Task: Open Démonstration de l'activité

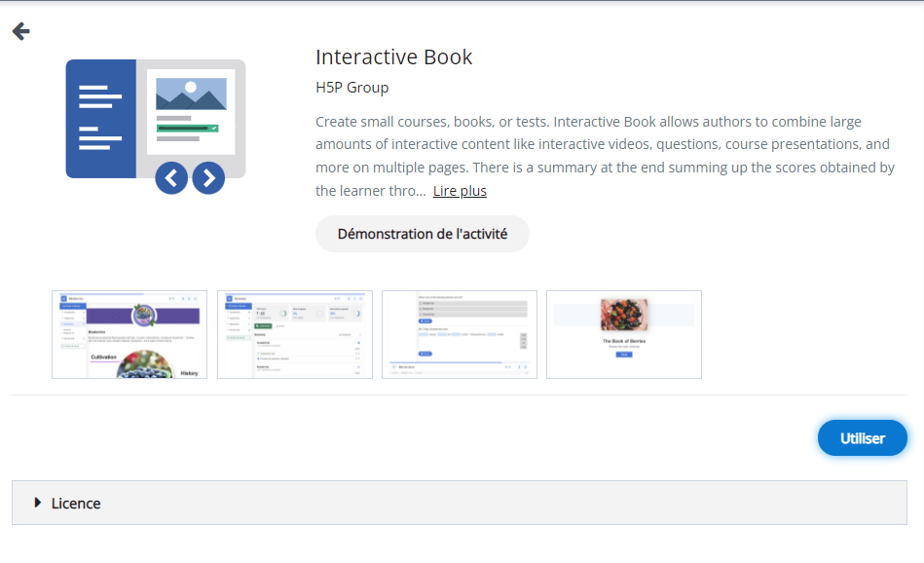Action: coord(422,234)
